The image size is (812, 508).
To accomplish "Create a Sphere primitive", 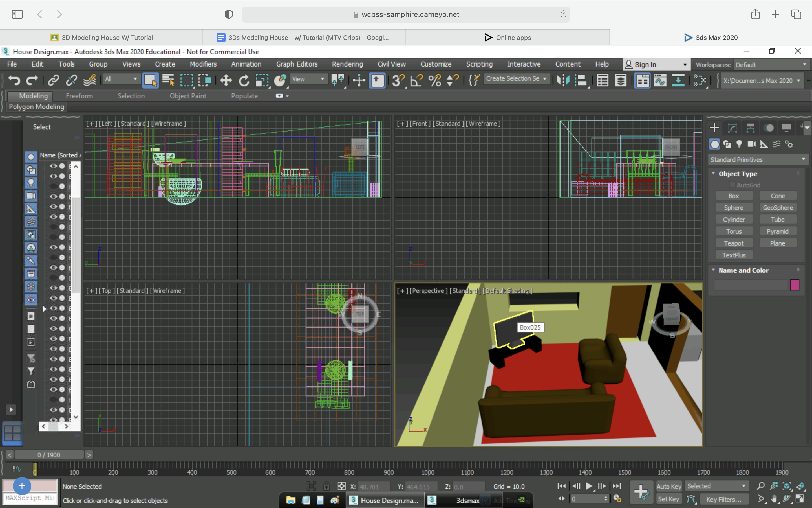I will (x=734, y=208).
